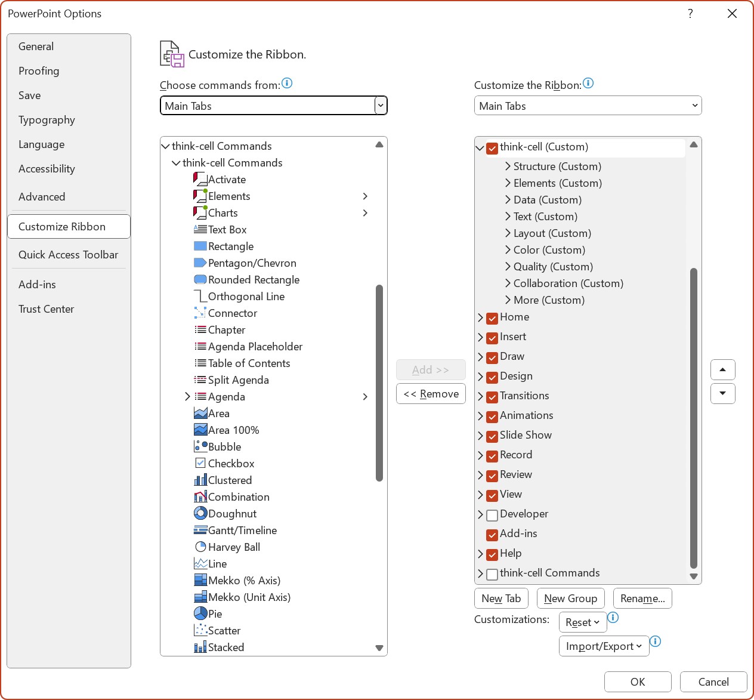Go to the Proofing options
The width and height of the screenshot is (754, 700).
pyautogui.click(x=69, y=70)
